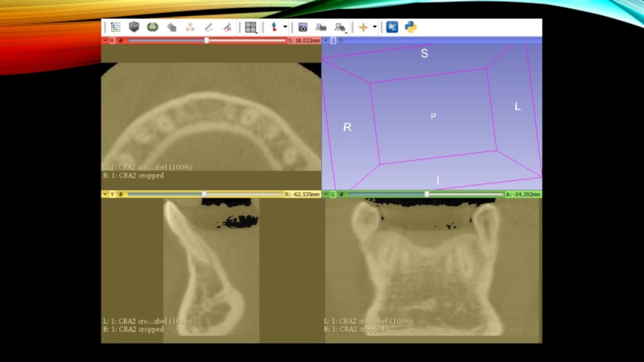Click the S orientation label in 3D view

pyautogui.click(x=424, y=53)
